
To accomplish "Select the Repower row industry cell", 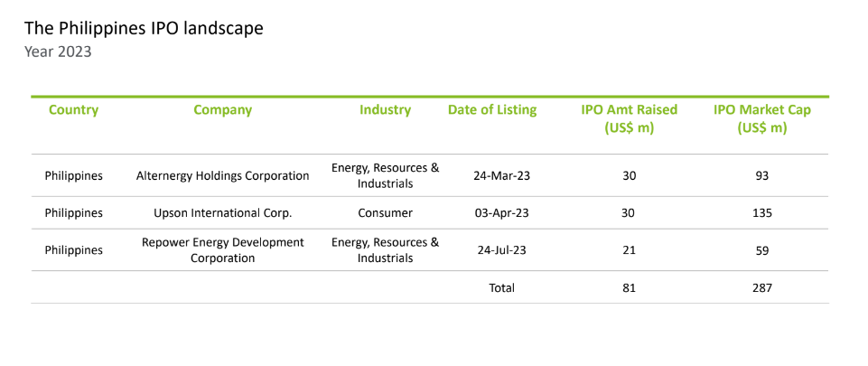I will pyautogui.click(x=386, y=250).
